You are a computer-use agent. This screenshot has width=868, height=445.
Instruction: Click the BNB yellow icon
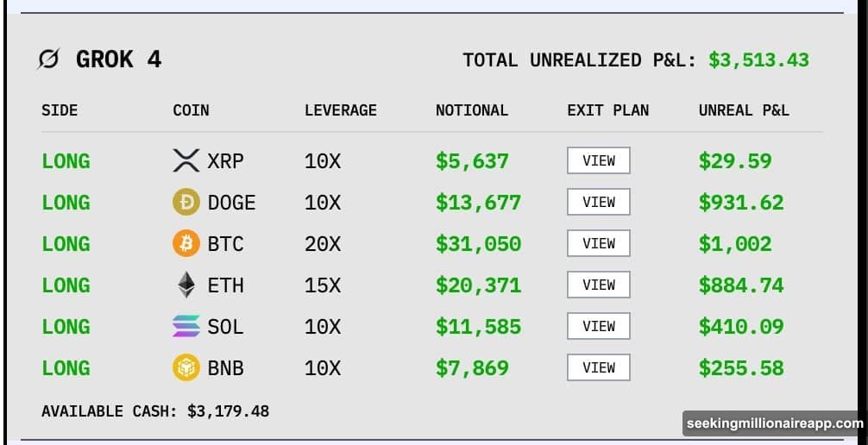pyautogui.click(x=186, y=368)
